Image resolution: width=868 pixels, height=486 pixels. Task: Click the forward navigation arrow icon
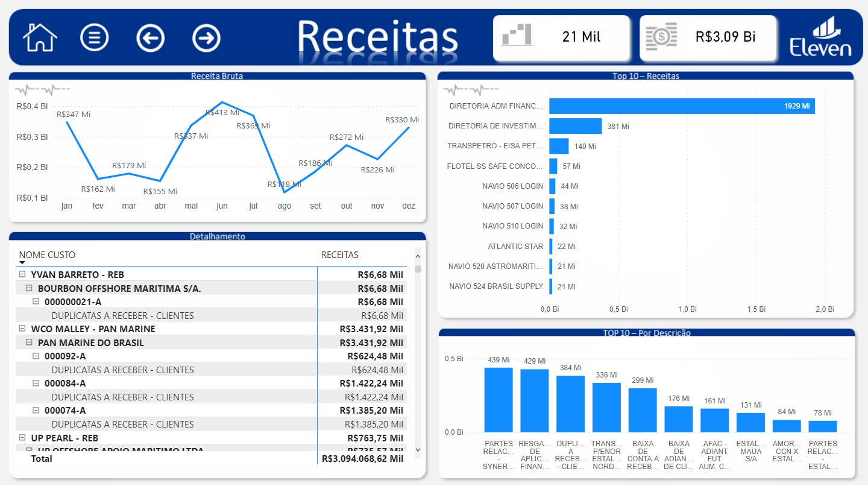coord(206,37)
